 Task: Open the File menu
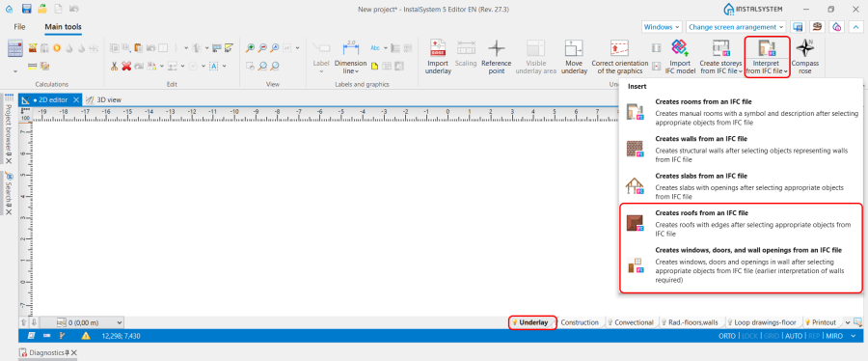coord(19,27)
